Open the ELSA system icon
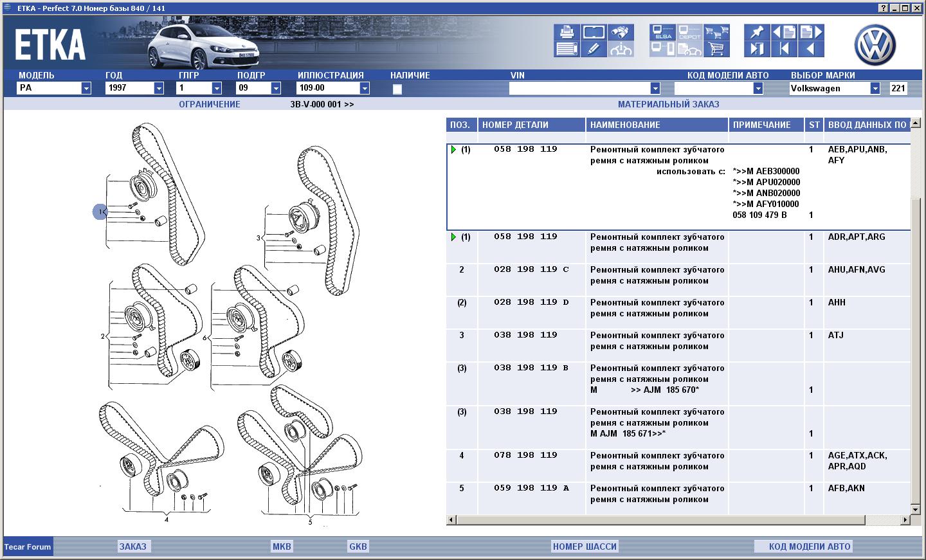The width and height of the screenshot is (926, 560). pos(662,32)
